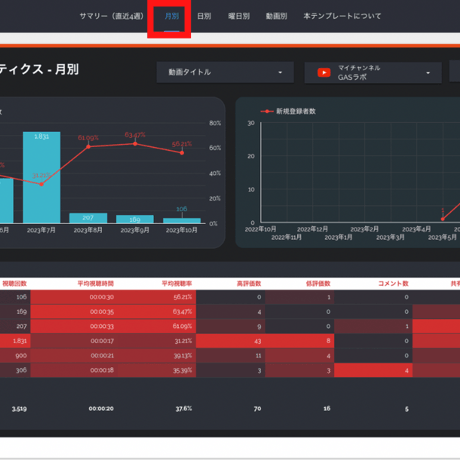Screen dimensions: 460x460
Task: Open the 動画タイトル filter box
Action: click(225, 72)
